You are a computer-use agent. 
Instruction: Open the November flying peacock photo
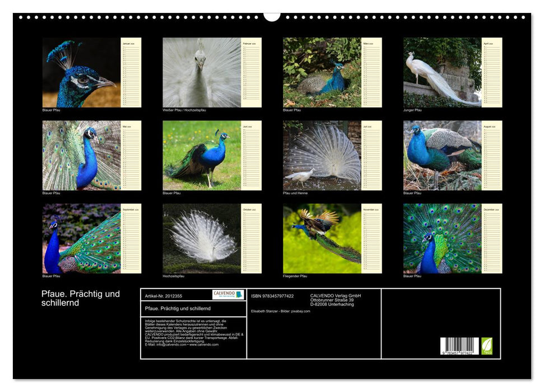[x=322, y=239]
